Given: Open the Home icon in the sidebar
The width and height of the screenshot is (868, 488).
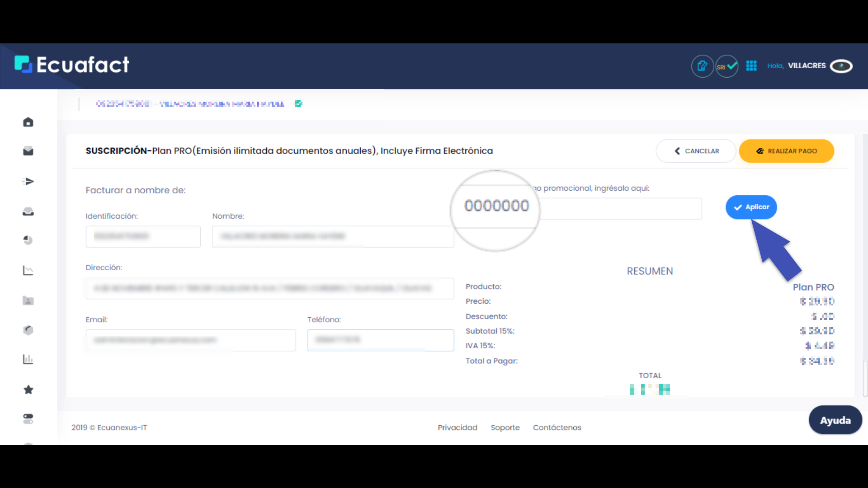Looking at the screenshot, I should pyautogui.click(x=28, y=122).
